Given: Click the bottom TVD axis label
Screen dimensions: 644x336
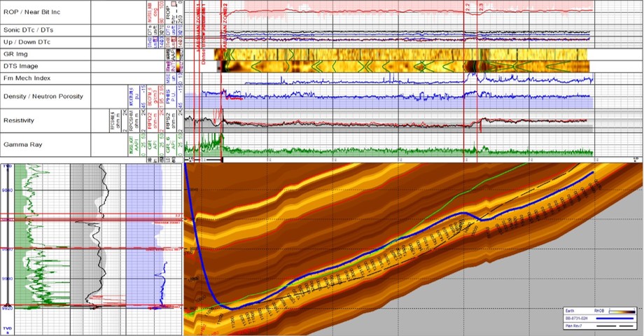Looking at the screenshot, I should 8,330.
